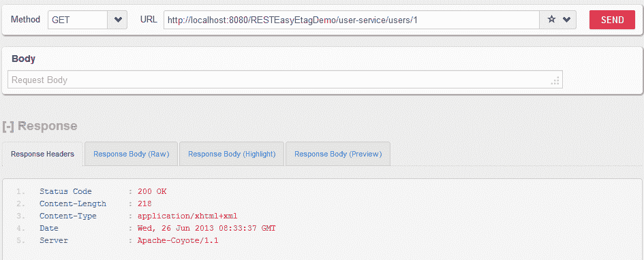
Task: Click the 'Status Code' header name
Action: pyautogui.click(x=65, y=191)
